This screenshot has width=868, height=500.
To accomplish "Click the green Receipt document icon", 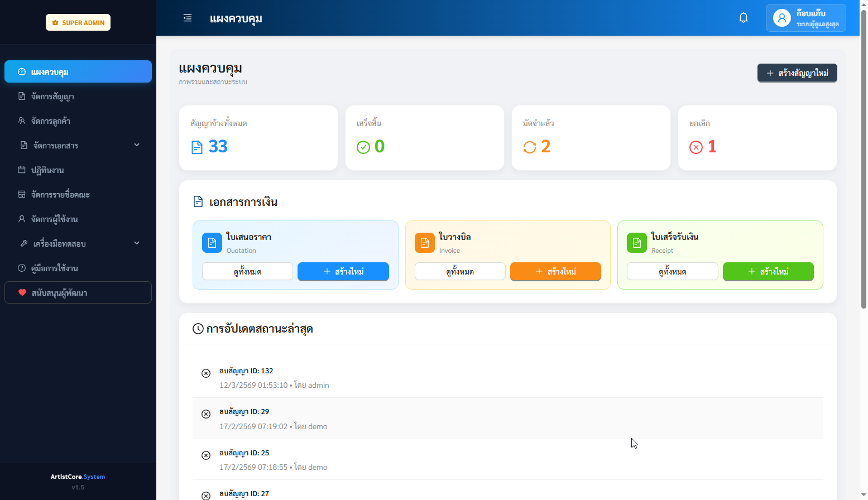I will pos(636,243).
